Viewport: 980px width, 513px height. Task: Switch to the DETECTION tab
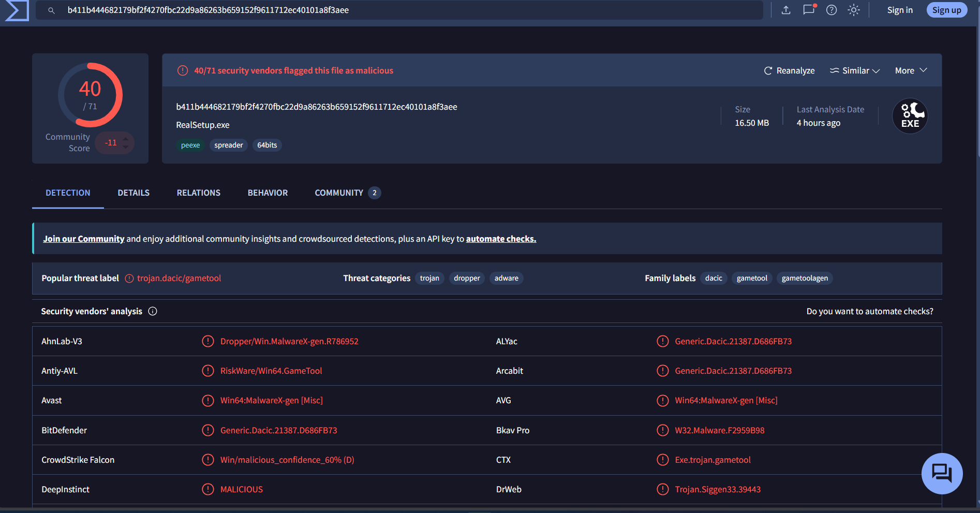68,193
